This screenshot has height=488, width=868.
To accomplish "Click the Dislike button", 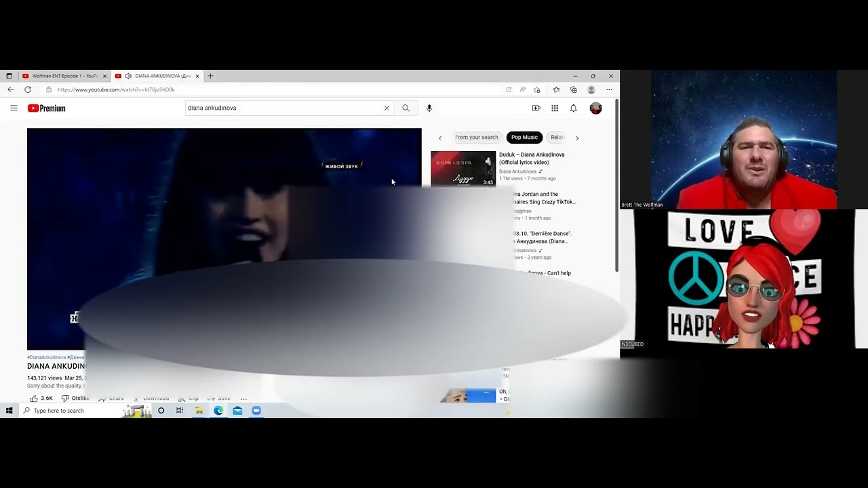I will click(x=75, y=399).
